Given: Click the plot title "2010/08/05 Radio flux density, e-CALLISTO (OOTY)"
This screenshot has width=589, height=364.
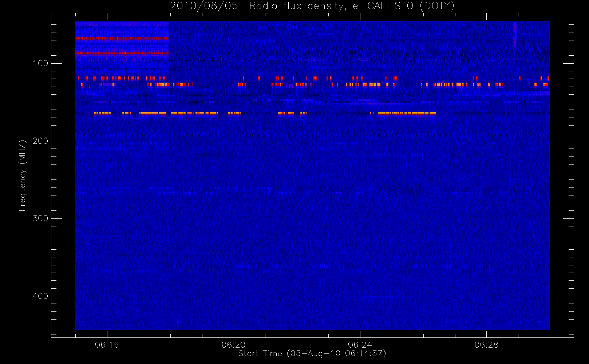Looking at the screenshot, I should [312, 6].
